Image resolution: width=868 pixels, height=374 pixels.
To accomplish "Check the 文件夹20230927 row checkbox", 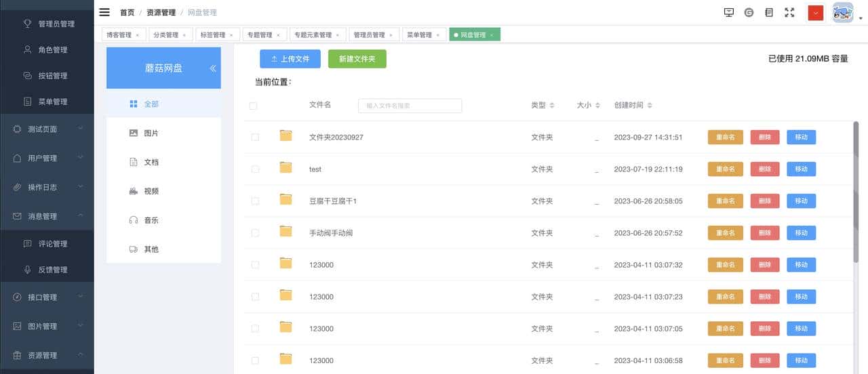I will [x=255, y=137].
